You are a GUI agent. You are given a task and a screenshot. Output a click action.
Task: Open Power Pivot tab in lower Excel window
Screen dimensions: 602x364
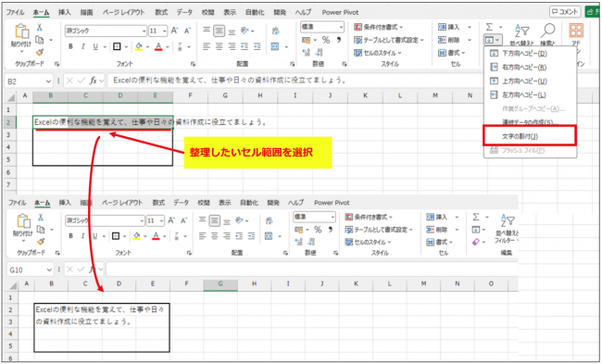(x=332, y=202)
